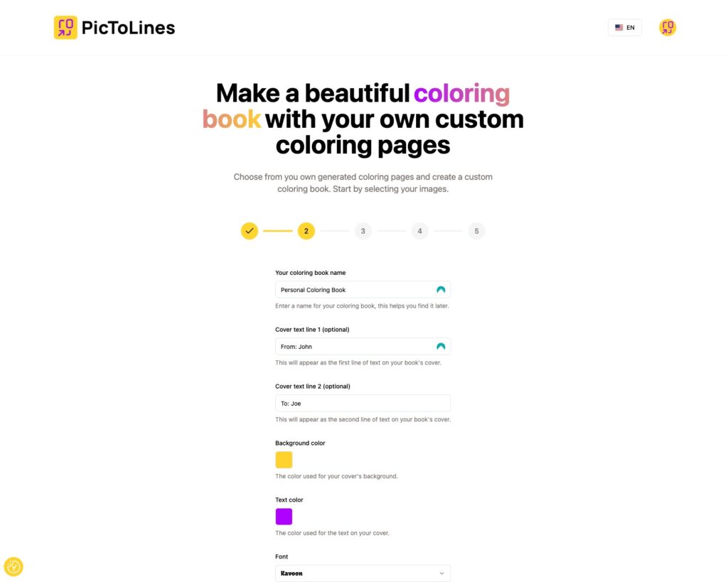This screenshot has width=728, height=582.
Task: Jump to step 3 in progress
Action: (363, 231)
